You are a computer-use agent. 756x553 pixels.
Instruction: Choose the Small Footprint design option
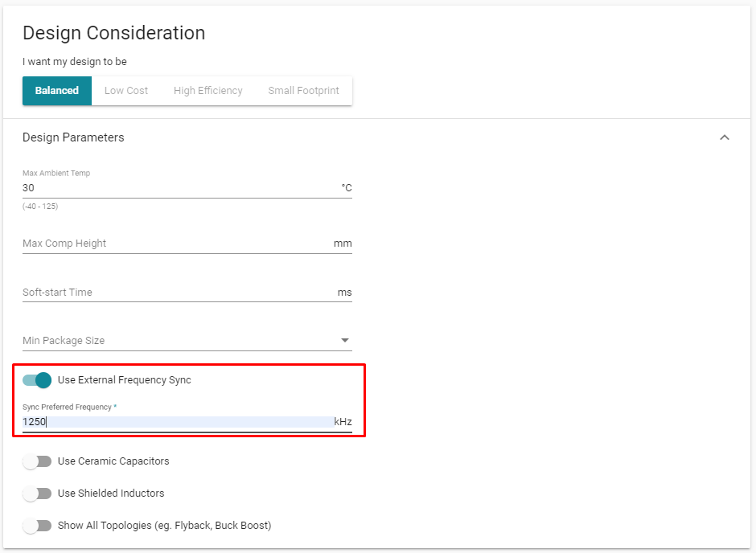303,91
